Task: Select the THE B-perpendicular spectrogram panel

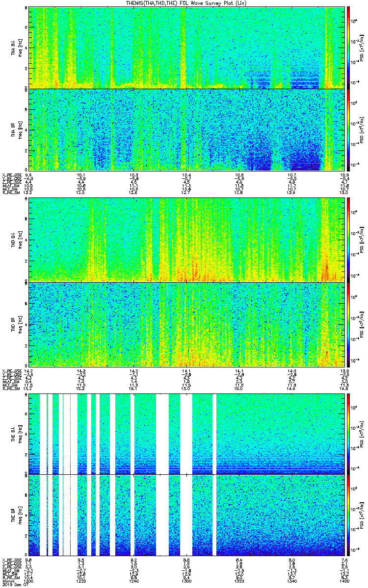Action: pos(186,434)
